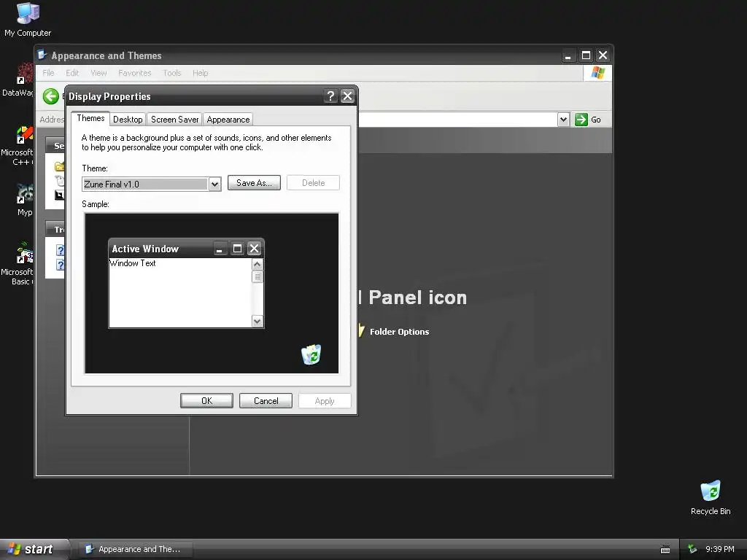The image size is (747, 560).
Task: Click the Window Text sample area
Action: click(180, 292)
